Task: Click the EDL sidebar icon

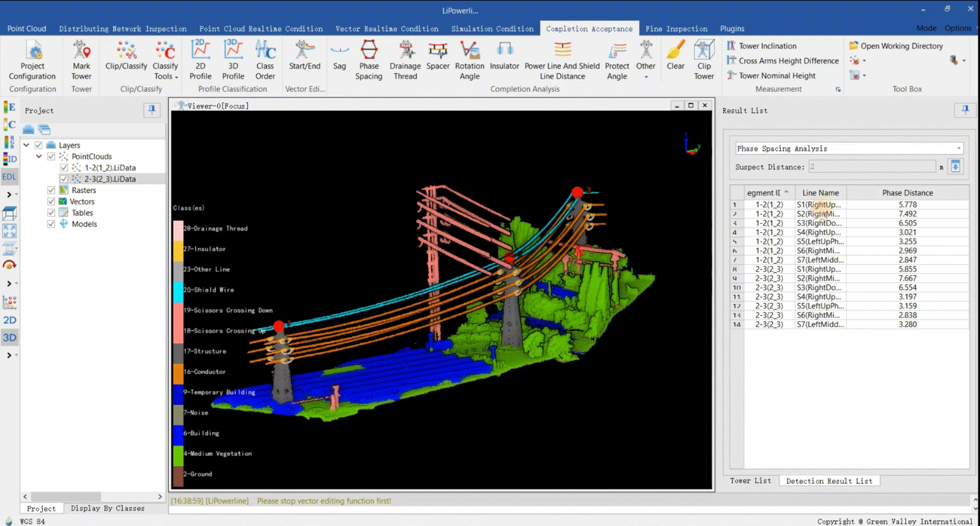Action: coord(10,177)
